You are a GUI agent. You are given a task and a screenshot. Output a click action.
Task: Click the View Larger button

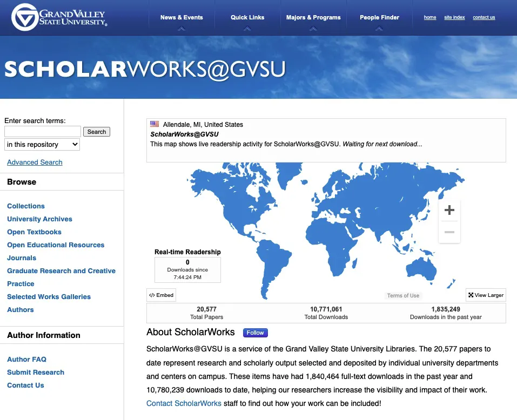pyautogui.click(x=486, y=295)
